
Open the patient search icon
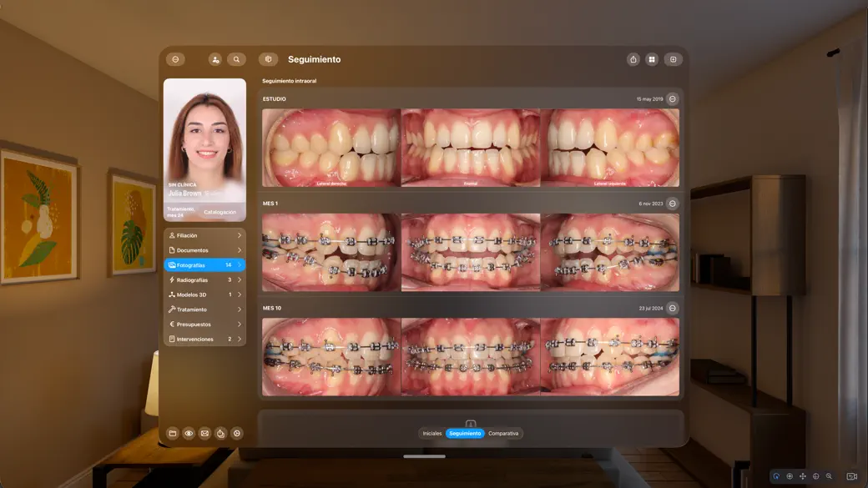coord(236,59)
